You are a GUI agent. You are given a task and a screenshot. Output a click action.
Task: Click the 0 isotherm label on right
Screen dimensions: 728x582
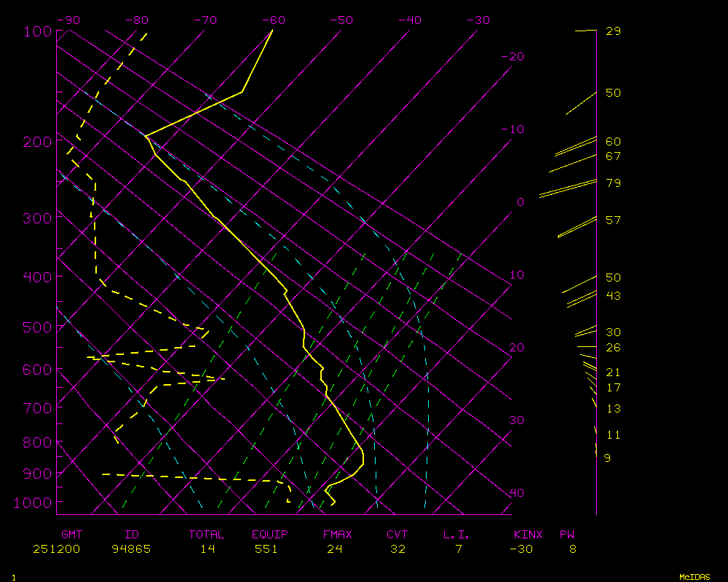[520, 202]
